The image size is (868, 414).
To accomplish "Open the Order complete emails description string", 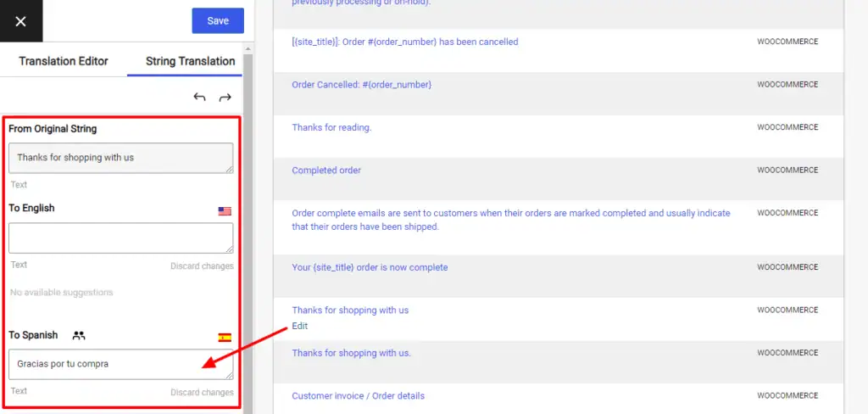I will [x=511, y=220].
